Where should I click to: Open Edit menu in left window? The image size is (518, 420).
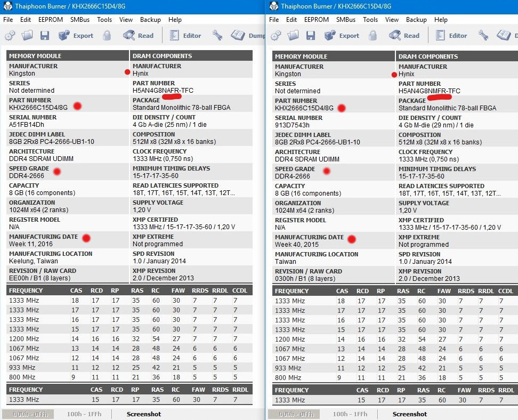point(26,20)
